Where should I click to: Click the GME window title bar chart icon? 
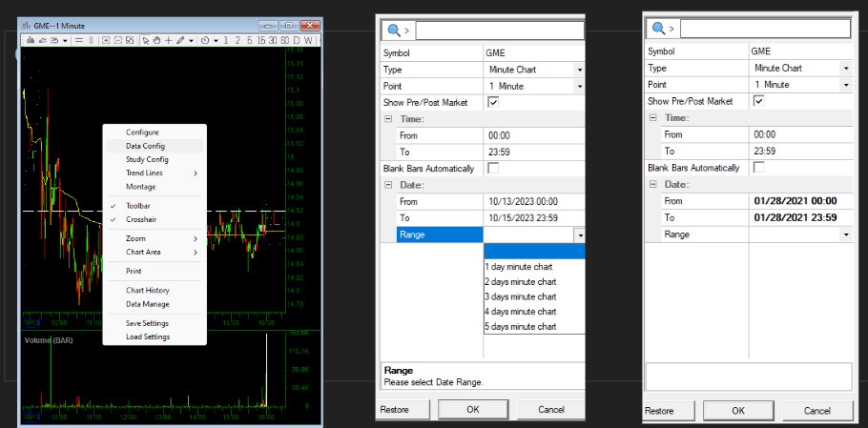26,26
